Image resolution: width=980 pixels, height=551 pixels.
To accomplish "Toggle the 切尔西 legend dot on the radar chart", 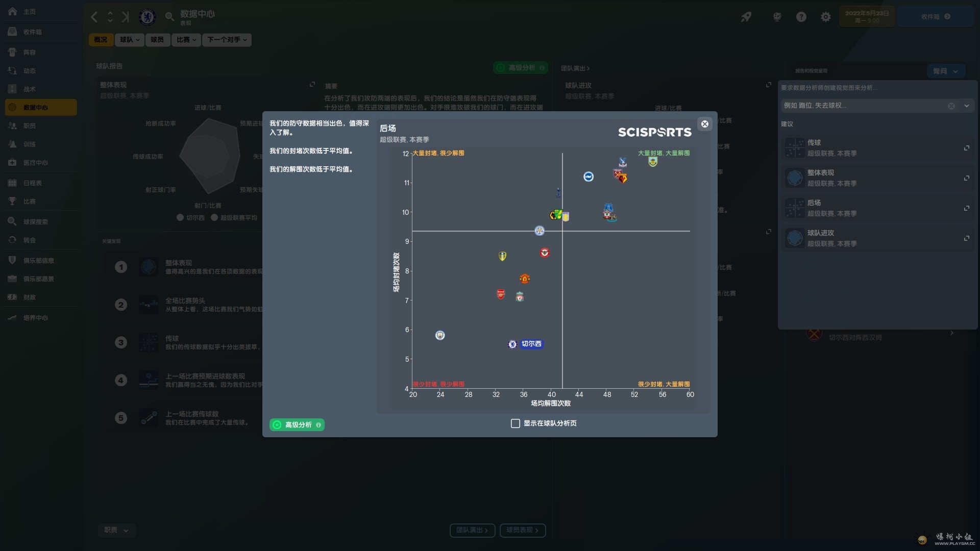I will 180,217.
